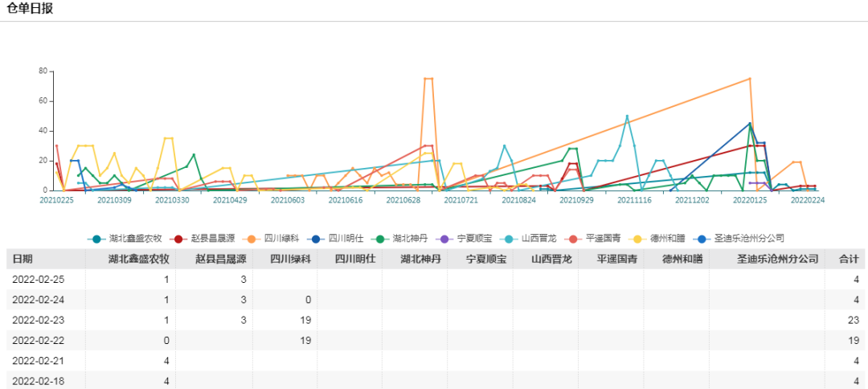Click the 宁夏顺宝 legend marker

448,239
